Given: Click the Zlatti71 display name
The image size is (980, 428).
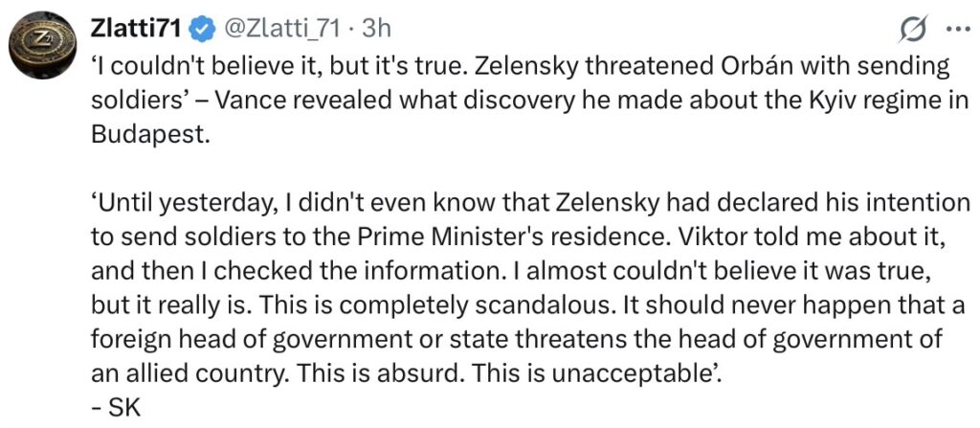Looking at the screenshot, I should click(135, 31).
